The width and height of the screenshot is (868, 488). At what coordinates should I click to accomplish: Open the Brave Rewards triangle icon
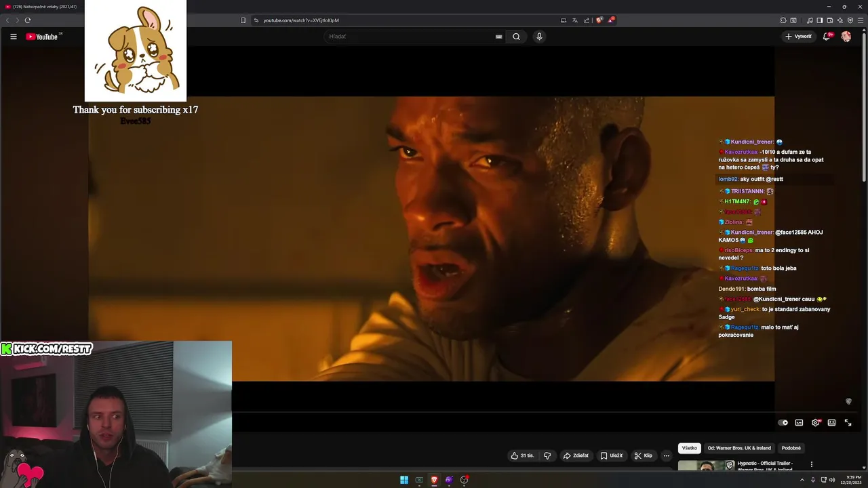pos(610,20)
